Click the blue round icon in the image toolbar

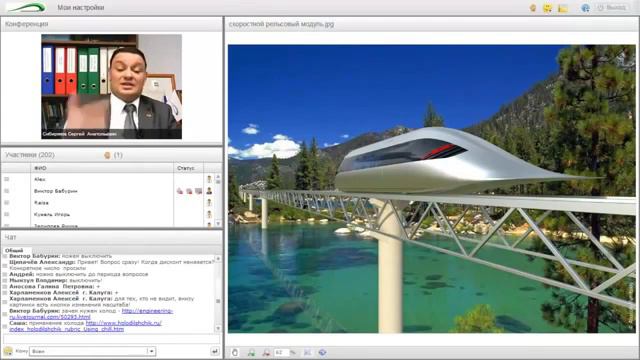[x=322, y=352]
